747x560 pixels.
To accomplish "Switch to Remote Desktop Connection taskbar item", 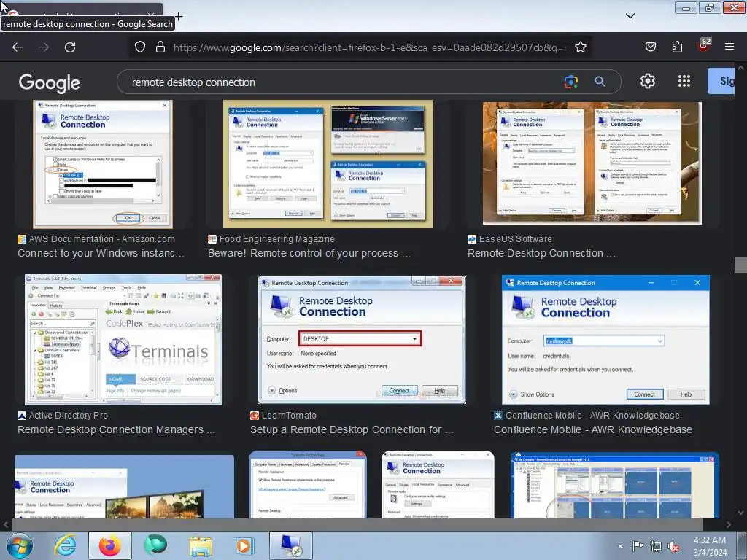I will (x=291, y=545).
